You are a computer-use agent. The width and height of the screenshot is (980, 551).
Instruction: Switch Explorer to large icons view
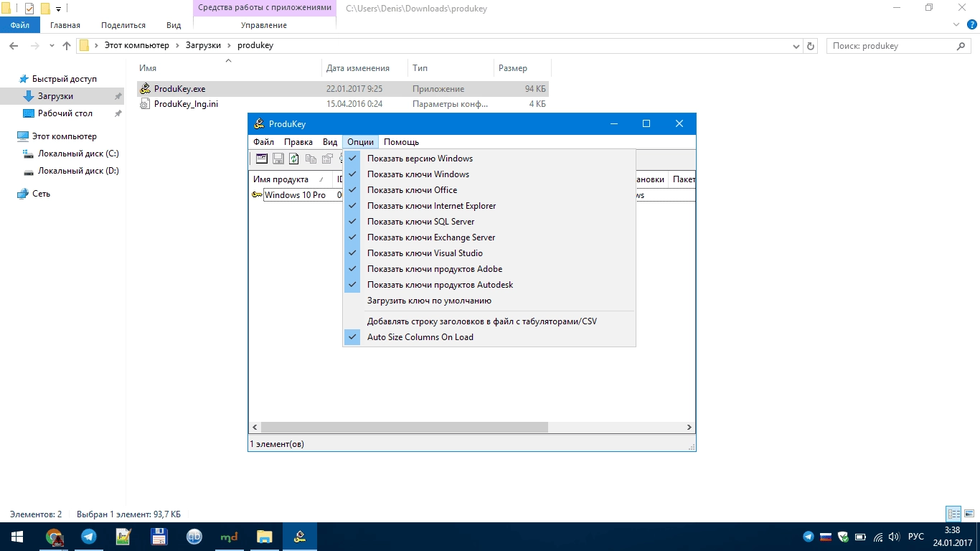click(x=970, y=514)
